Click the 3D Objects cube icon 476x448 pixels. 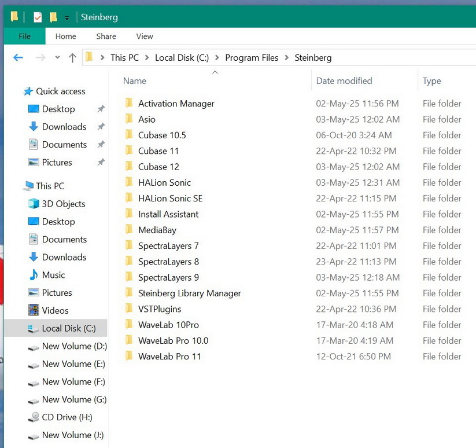point(34,204)
